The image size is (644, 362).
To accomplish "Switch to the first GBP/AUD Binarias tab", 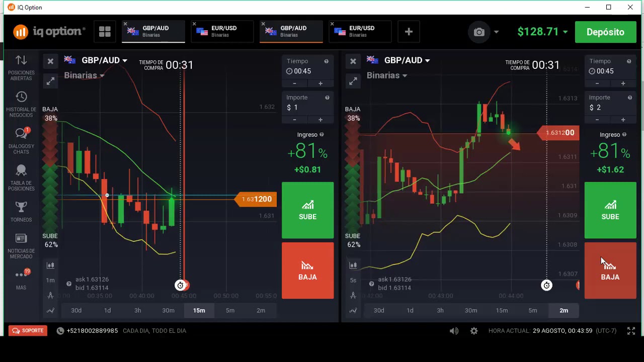I will 153,32.
